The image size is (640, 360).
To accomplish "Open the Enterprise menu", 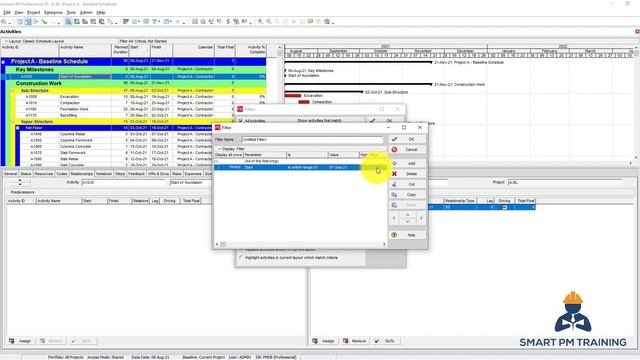I will [x=53, y=13].
